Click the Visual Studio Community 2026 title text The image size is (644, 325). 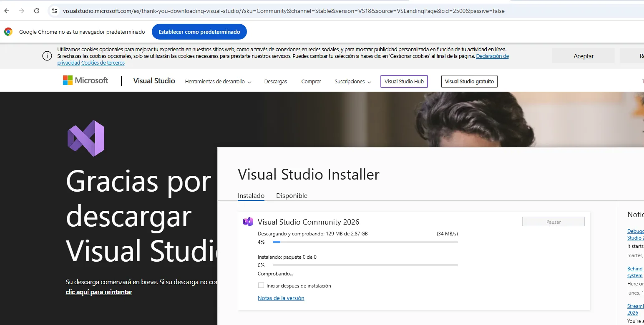point(309,222)
